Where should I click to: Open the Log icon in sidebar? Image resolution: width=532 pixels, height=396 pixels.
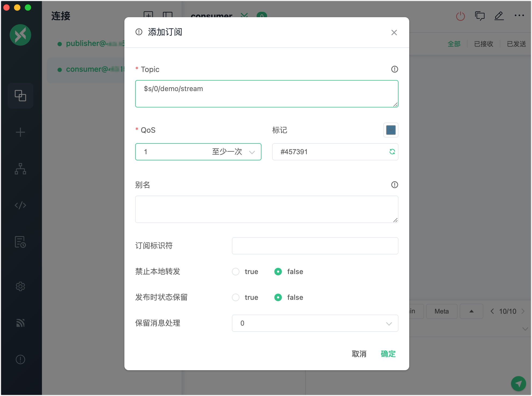coord(20,242)
